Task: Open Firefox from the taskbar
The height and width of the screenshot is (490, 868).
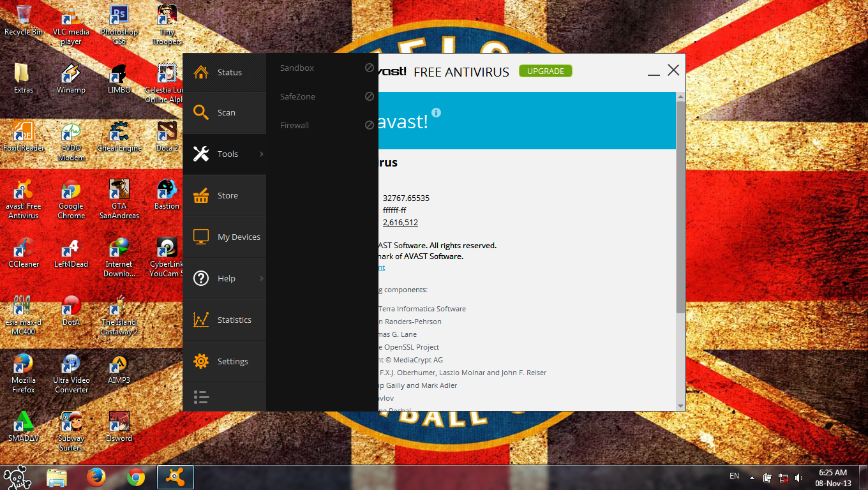Action: pos(96,477)
